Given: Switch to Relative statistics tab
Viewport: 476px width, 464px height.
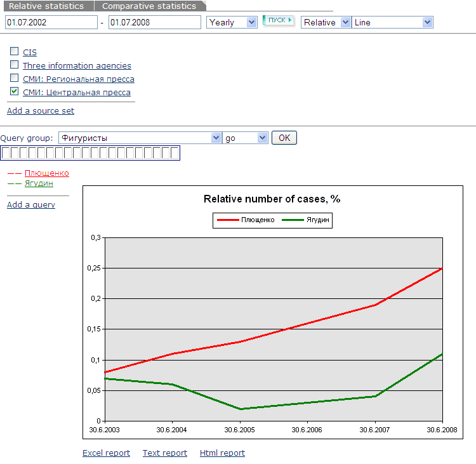Looking at the screenshot, I should 46,6.
